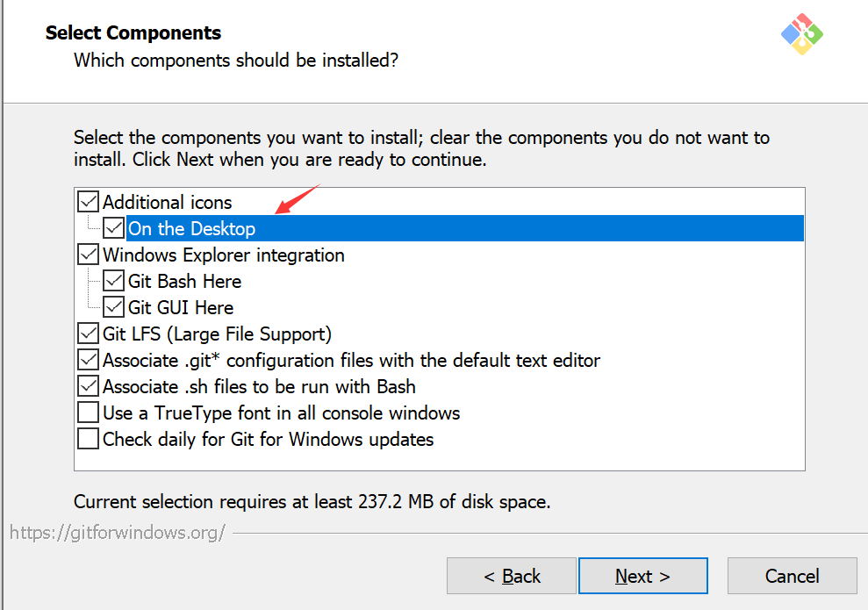Go to the previous step with Back

(512, 576)
